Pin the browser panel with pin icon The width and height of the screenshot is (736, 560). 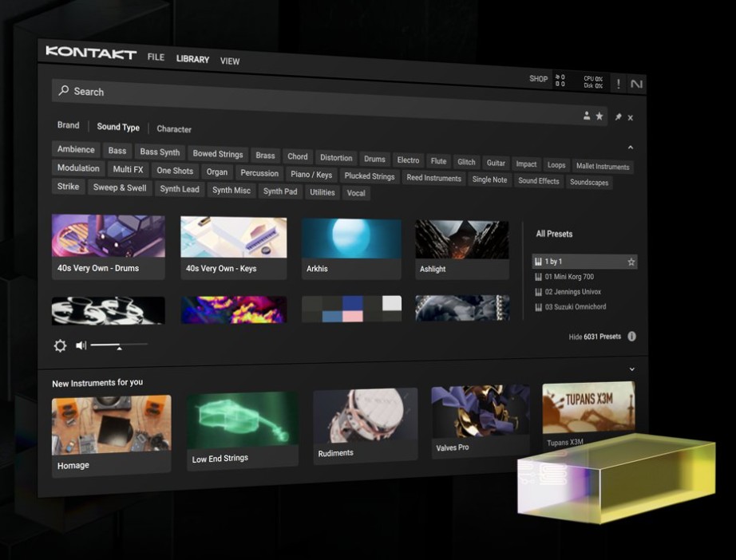(x=618, y=117)
